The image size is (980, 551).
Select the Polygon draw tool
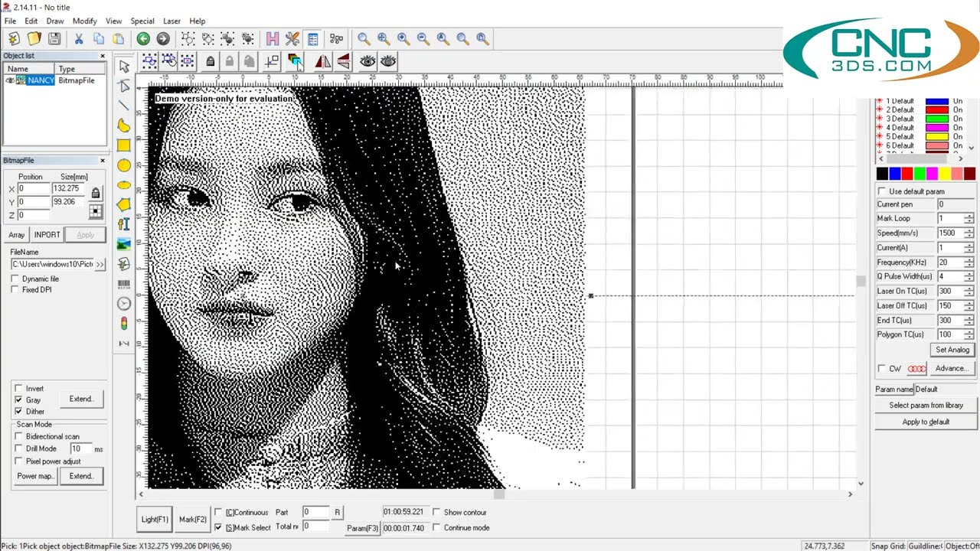124,205
